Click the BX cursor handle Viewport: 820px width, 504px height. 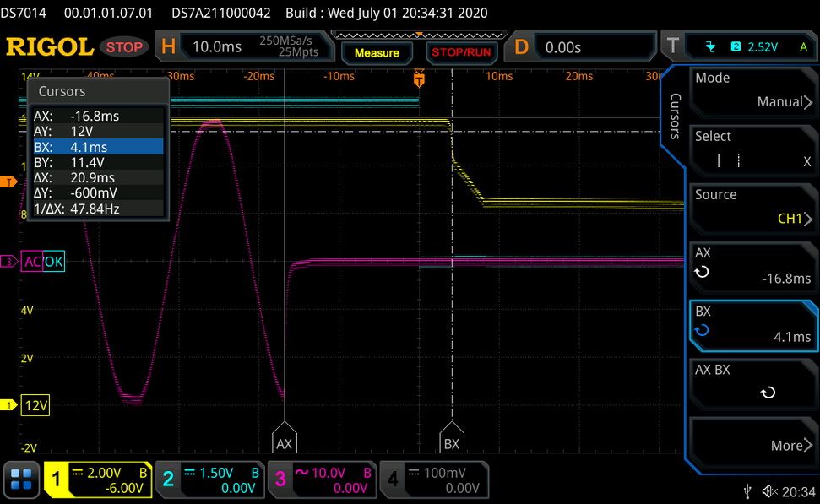[x=452, y=437]
